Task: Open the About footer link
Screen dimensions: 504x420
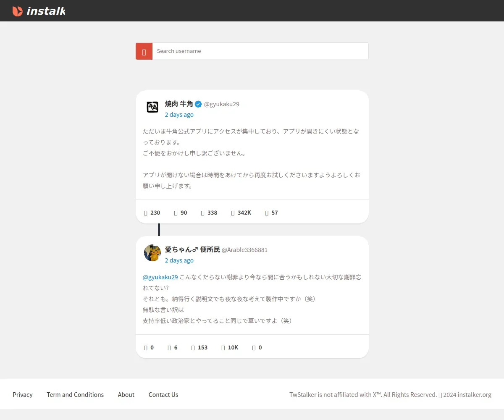Action: pyautogui.click(x=126, y=395)
